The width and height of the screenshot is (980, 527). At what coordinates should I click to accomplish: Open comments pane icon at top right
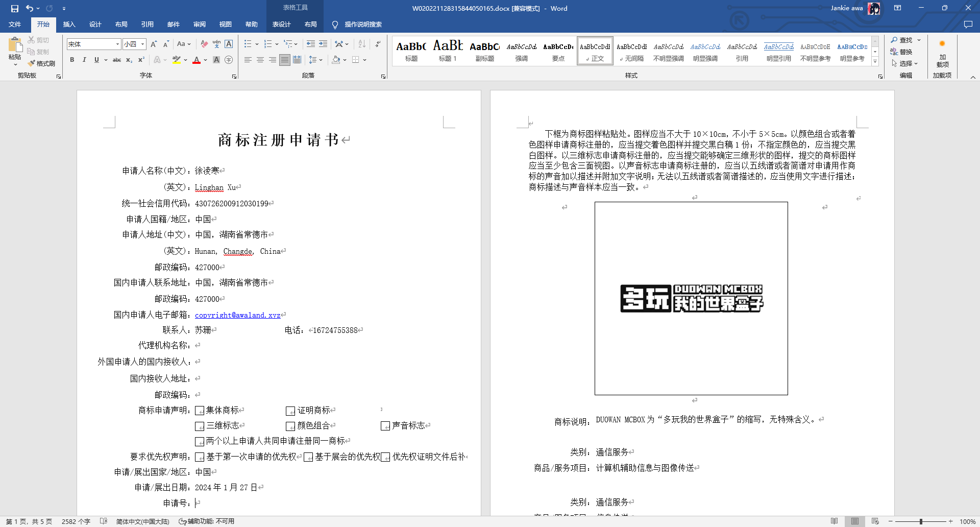[x=968, y=25]
